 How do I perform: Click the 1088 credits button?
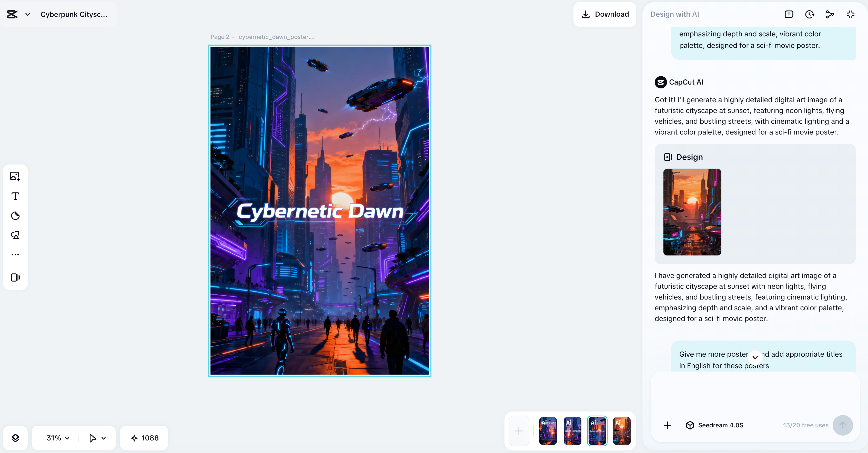click(144, 438)
